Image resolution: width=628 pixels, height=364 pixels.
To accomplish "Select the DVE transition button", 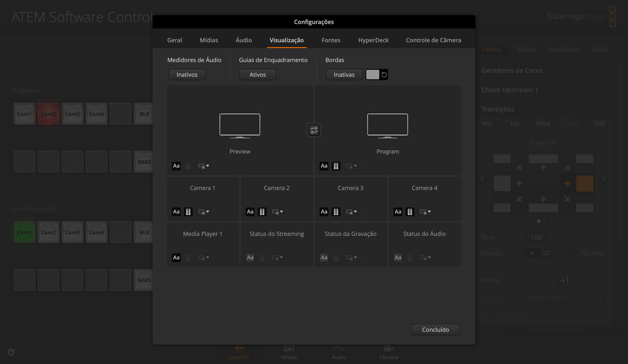I will [x=599, y=123].
